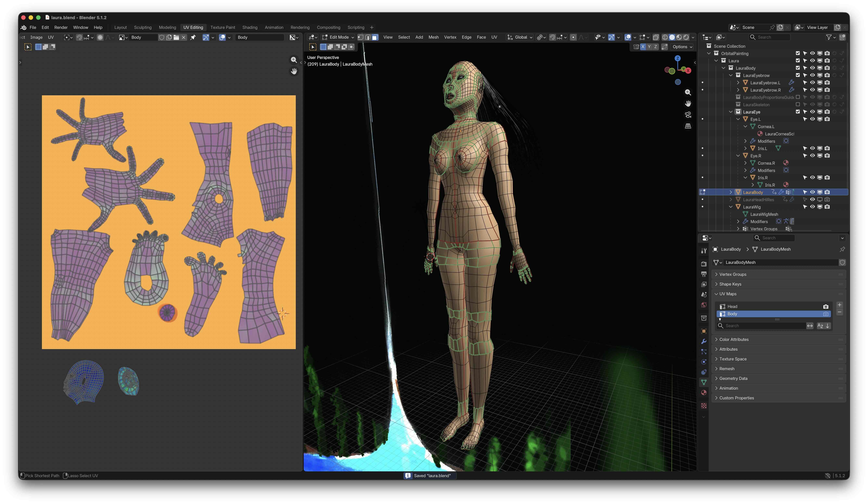Viewport: 868px width, 504px height.
Task: Open the Render menu
Action: (x=61, y=28)
